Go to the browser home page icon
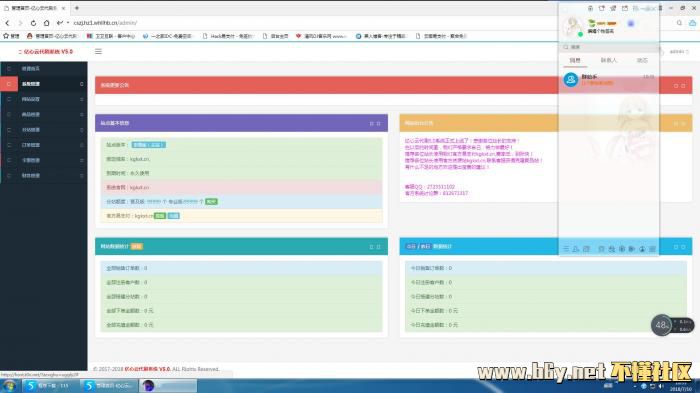Screen dimensions: 700x393 coord(46,23)
